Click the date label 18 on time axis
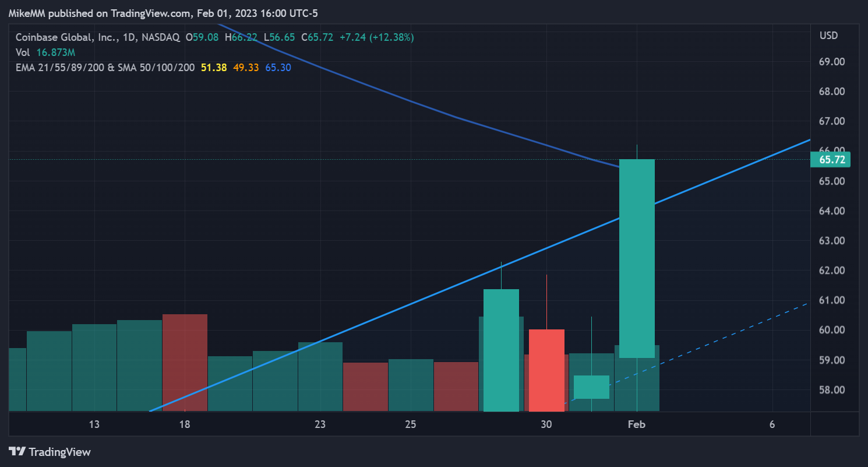 click(185, 424)
